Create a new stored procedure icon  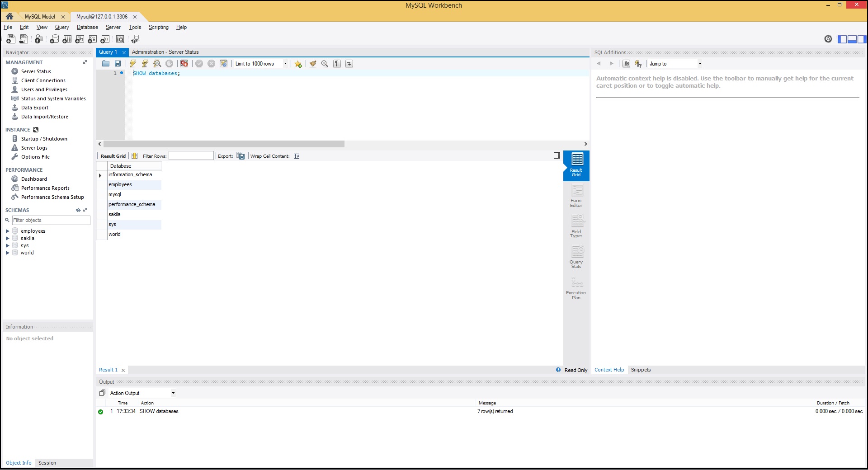pos(92,39)
